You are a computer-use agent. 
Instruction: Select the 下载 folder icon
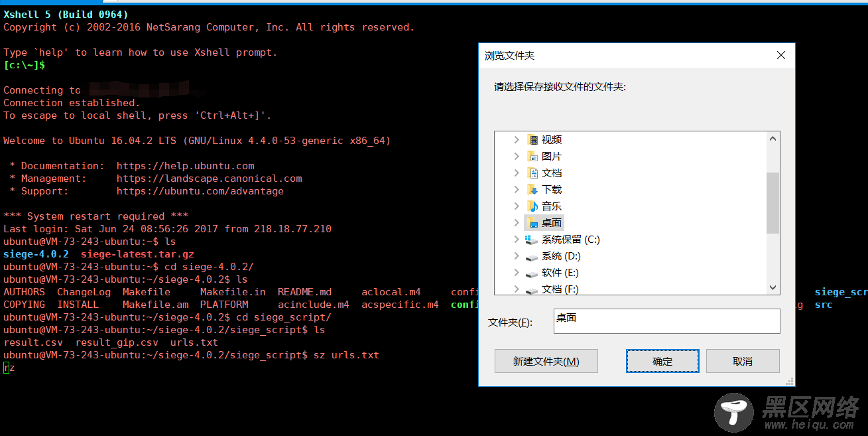coord(532,189)
